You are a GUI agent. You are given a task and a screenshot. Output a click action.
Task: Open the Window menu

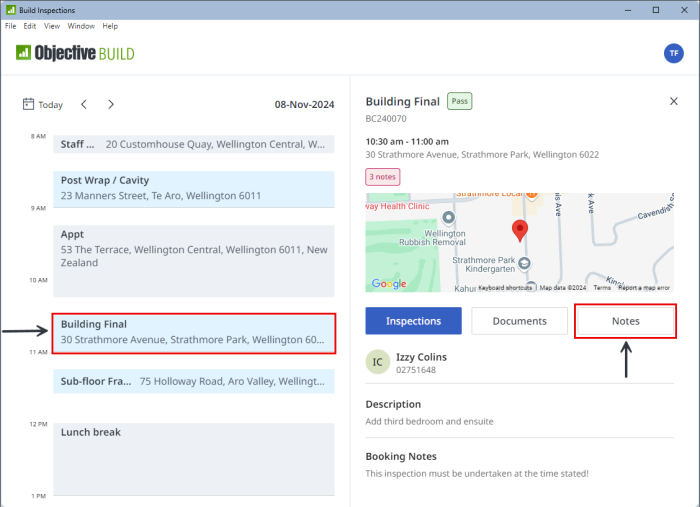(81, 26)
